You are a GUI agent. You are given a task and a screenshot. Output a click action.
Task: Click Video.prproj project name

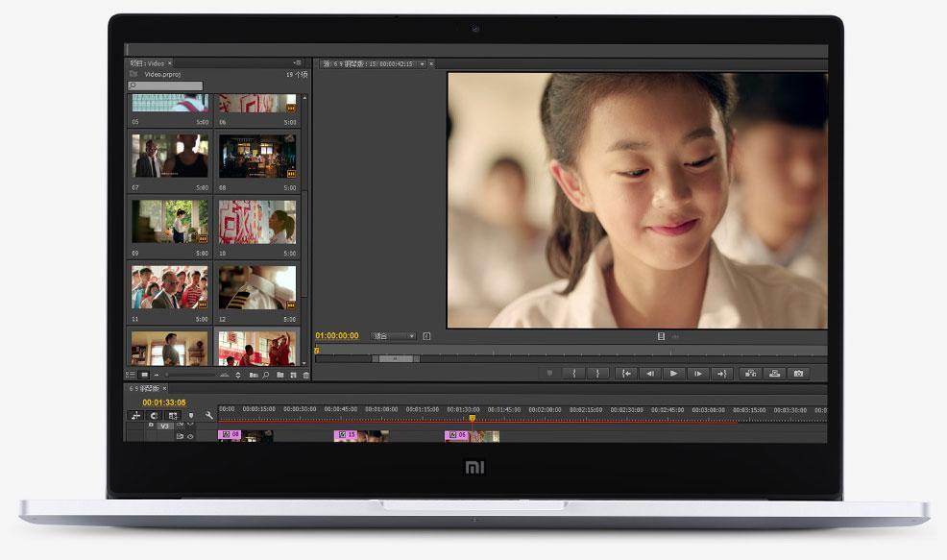(162, 74)
